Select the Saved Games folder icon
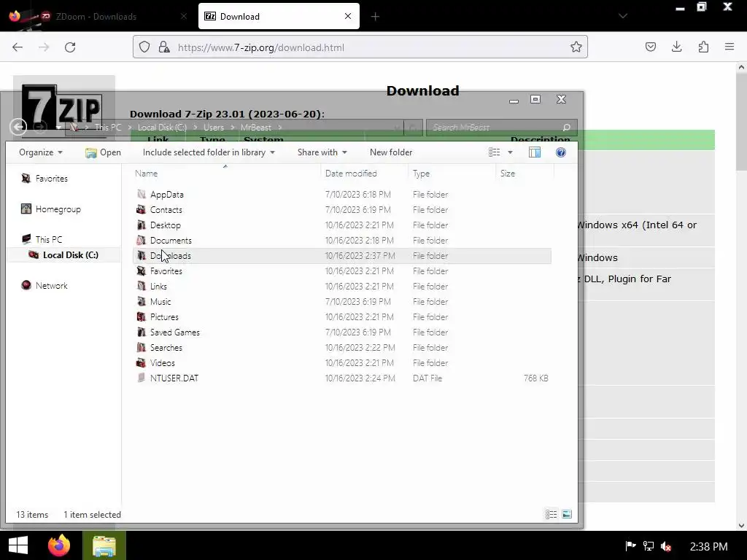Screen dimensions: 747x560 click(x=141, y=332)
